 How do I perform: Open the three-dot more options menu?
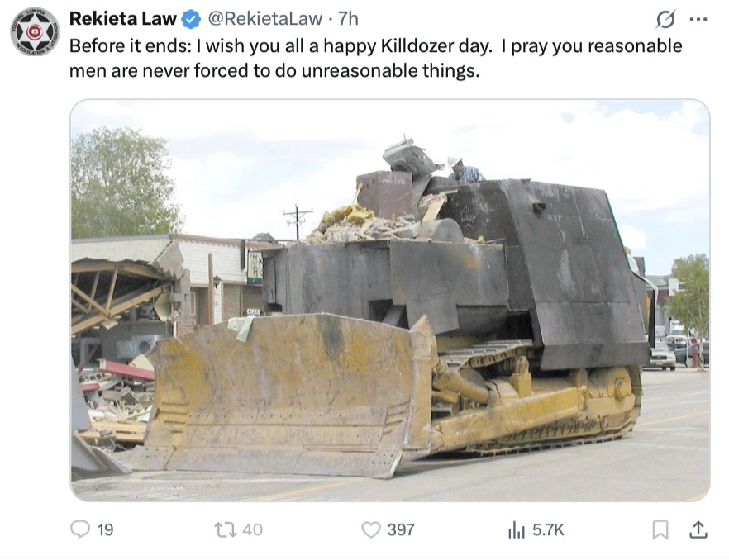pyautogui.click(x=698, y=20)
